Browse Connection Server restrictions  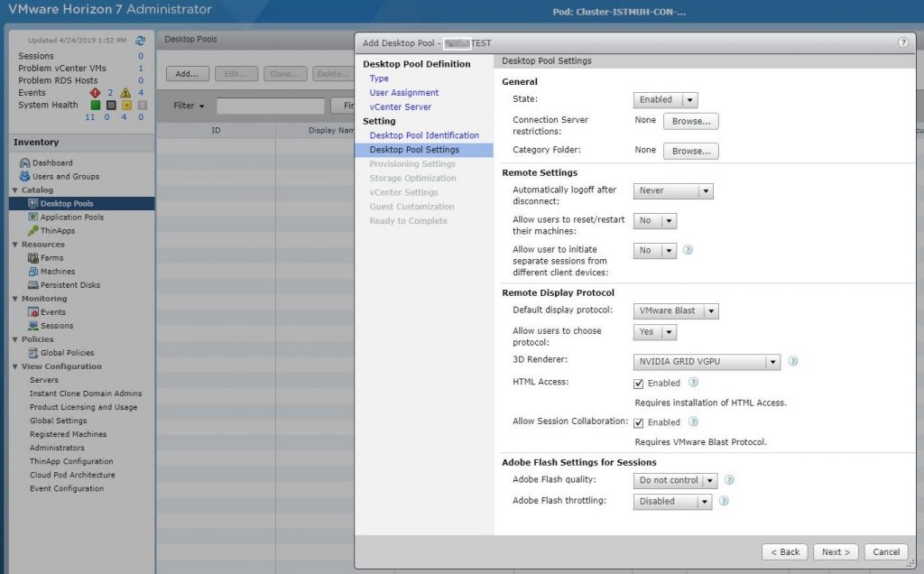pos(690,122)
